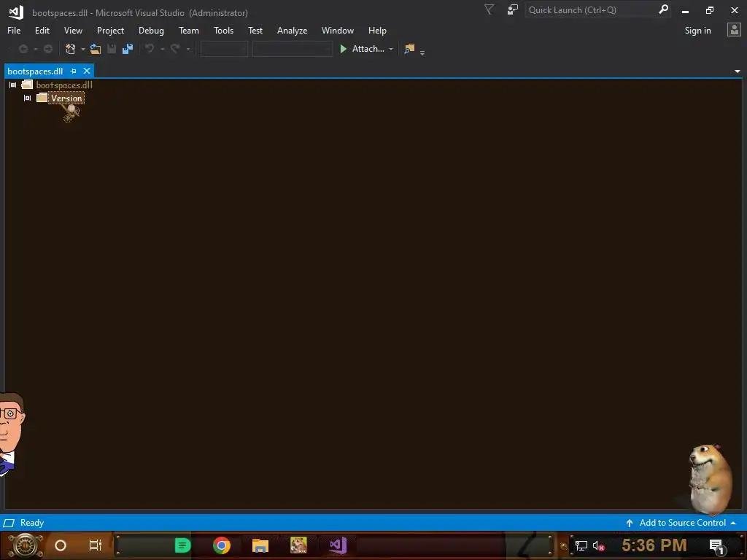Open the hamster Box app taskbar icon
Screen dimensions: 747x560
click(298, 545)
